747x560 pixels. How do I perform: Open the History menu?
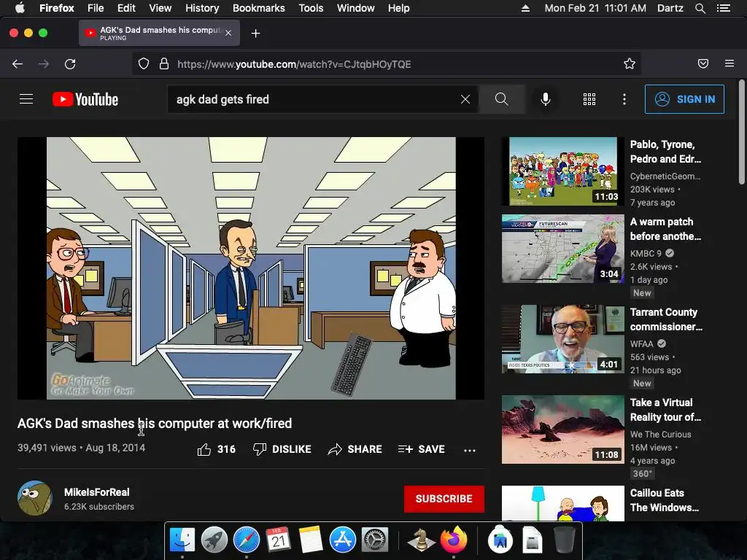point(202,8)
